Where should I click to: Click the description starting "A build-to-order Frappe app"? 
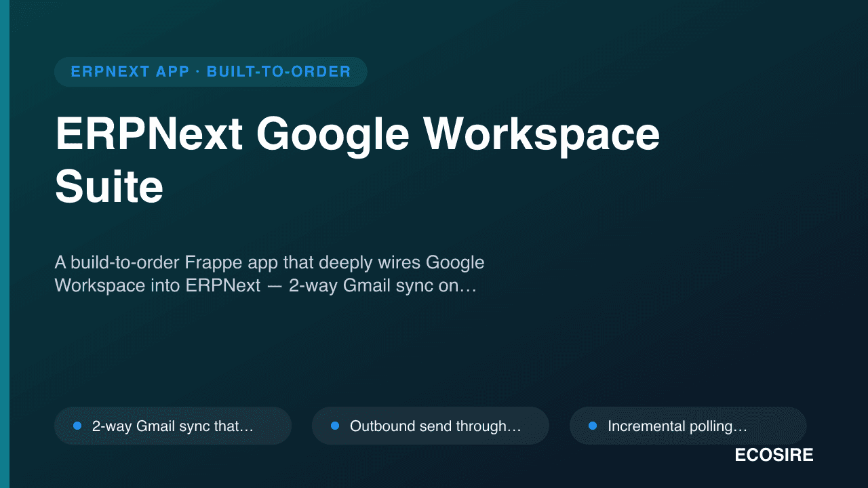[x=270, y=274]
